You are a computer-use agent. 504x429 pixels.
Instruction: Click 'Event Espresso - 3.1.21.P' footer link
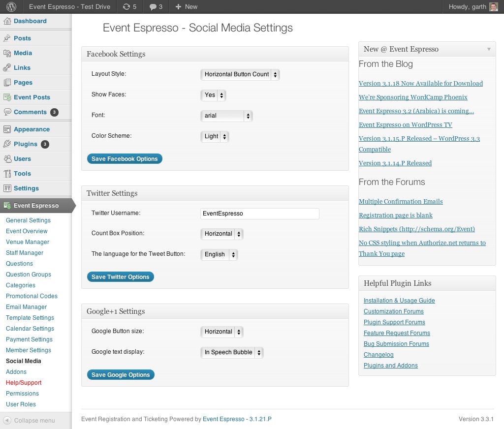point(237,419)
